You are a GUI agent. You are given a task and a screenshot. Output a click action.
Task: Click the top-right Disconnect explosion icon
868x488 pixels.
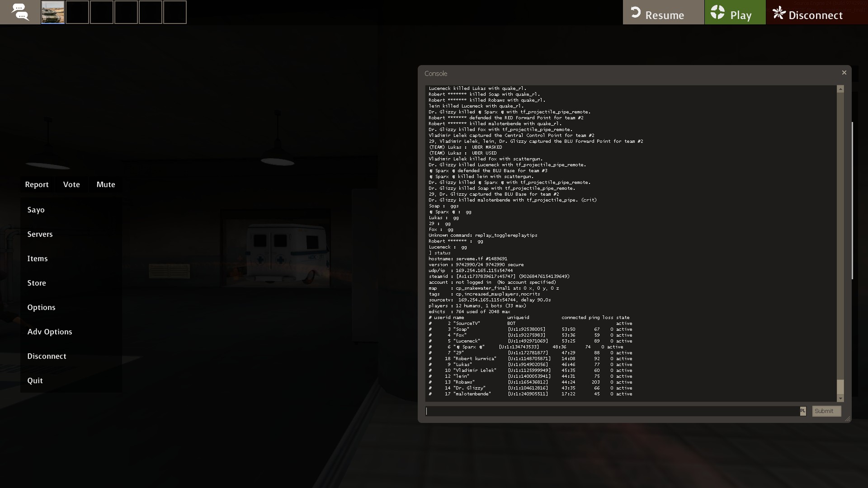(x=779, y=13)
